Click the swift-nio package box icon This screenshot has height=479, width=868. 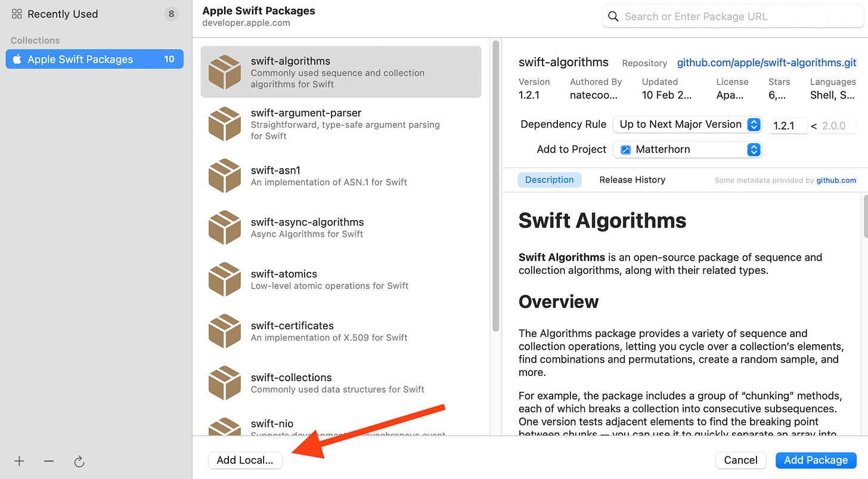tap(225, 427)
